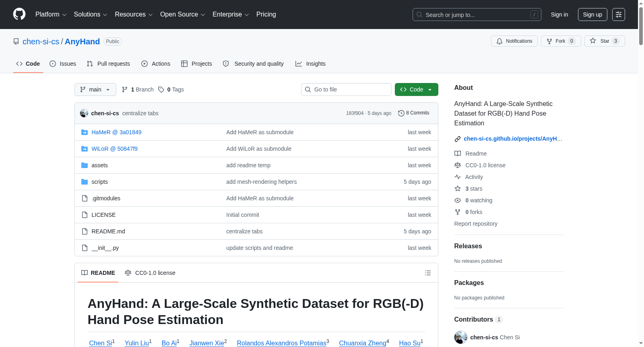Open commit message 'add mesh-rendering helpers'
This screenshot has height=347, width=644.
coord(261,182)
